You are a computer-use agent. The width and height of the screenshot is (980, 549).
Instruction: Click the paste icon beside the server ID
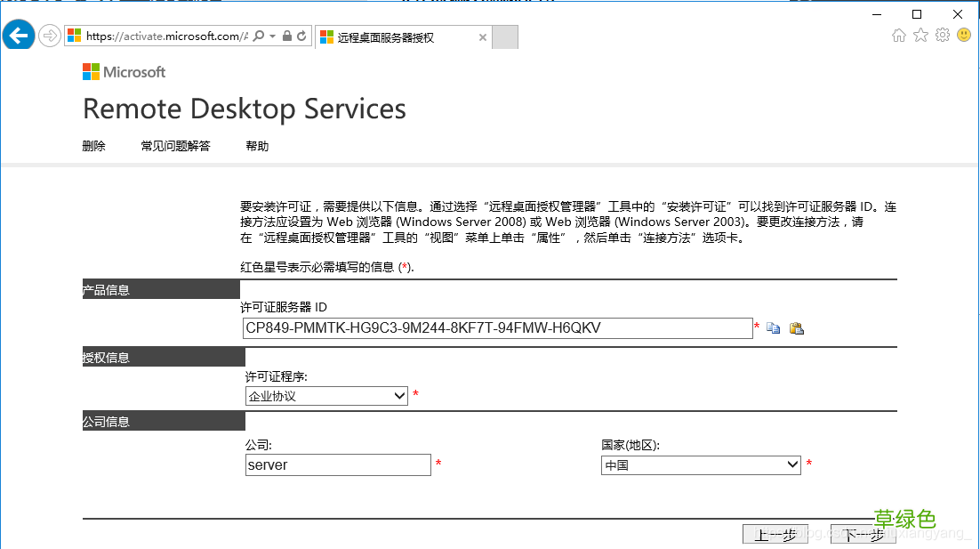tap(797, 327)
